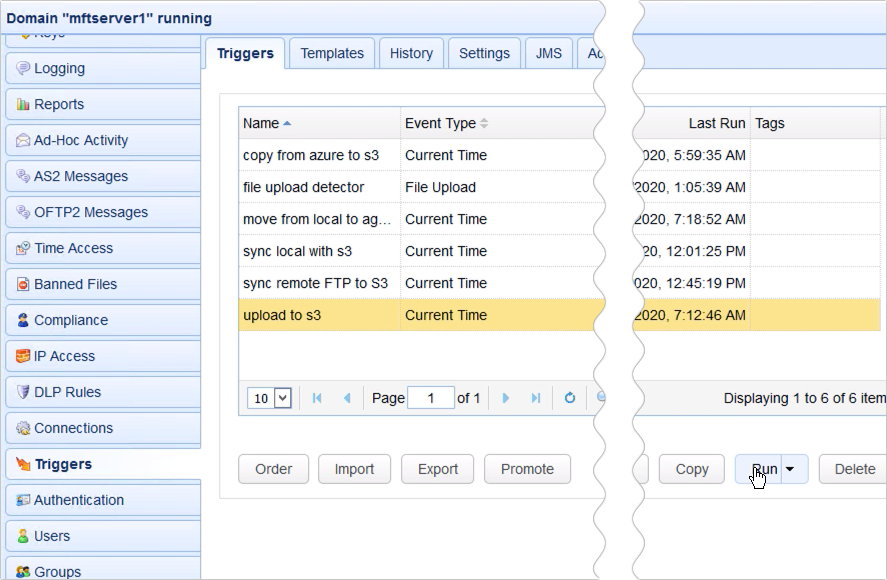Toggle sorting on the Name column header
Image resolution: width=887 pixels, height=580 pixels.
265,122
